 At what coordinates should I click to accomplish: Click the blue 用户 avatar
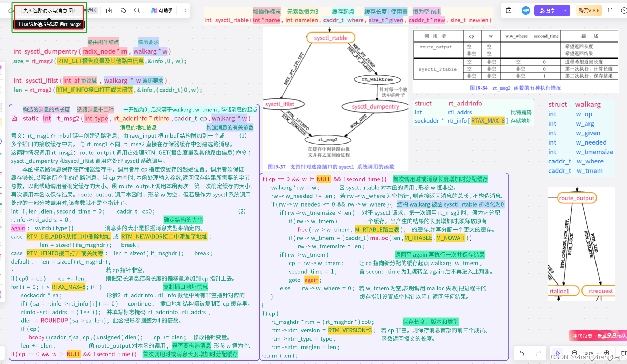pyautogui.click(x=525, y=10)
